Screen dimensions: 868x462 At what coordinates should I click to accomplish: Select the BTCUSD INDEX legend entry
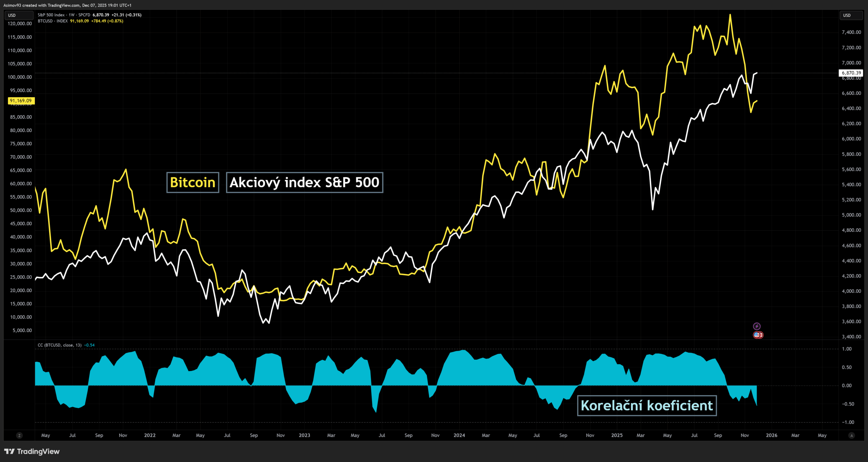(53, 21)
